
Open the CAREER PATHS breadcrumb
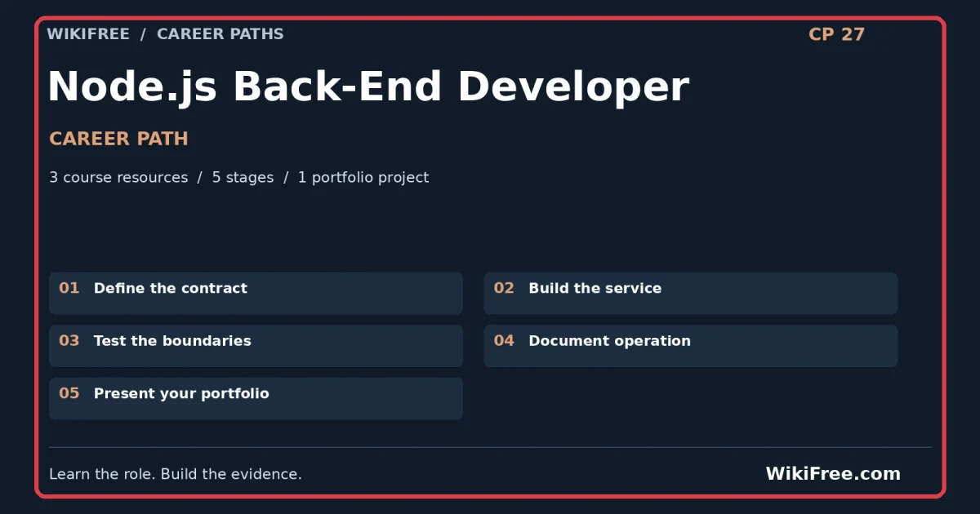[220, 34]
